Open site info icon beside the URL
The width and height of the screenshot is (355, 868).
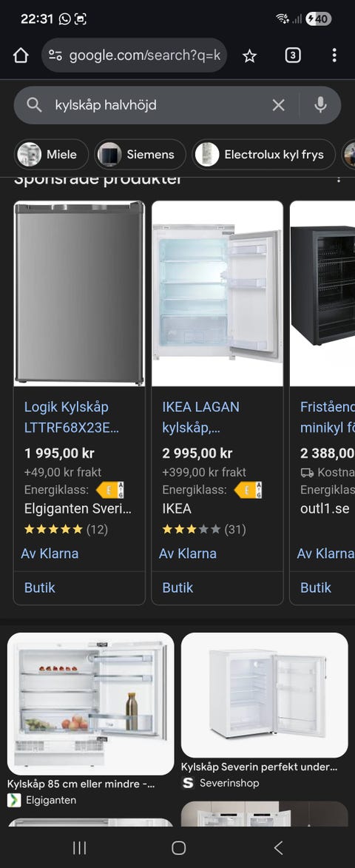55,55
